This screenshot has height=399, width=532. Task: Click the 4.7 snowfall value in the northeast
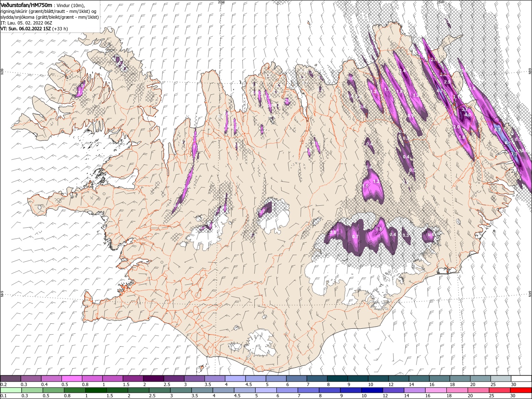click(x=440, y=90)
